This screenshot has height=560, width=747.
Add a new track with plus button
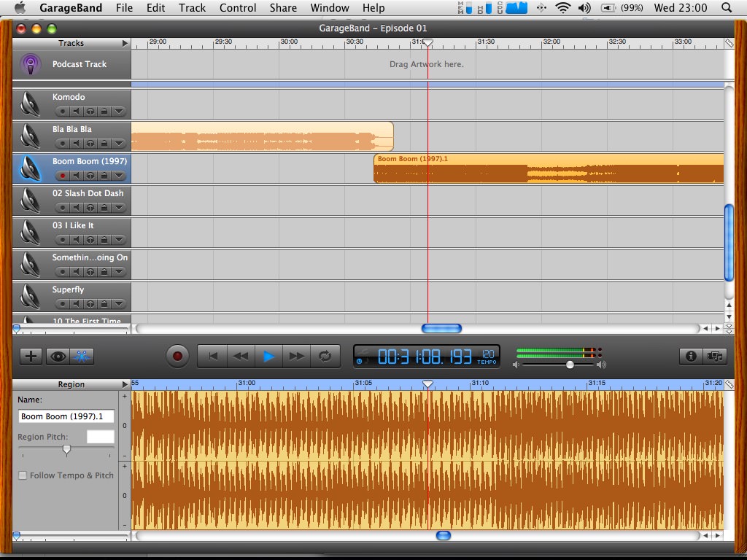31,356
